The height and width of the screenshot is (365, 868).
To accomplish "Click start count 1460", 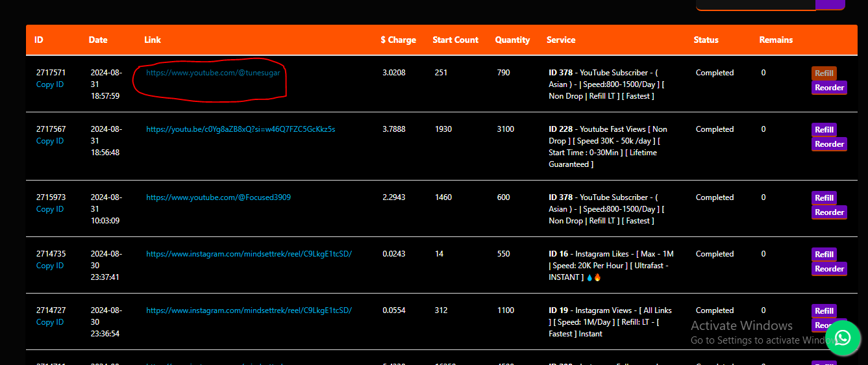I will point(443,197).
